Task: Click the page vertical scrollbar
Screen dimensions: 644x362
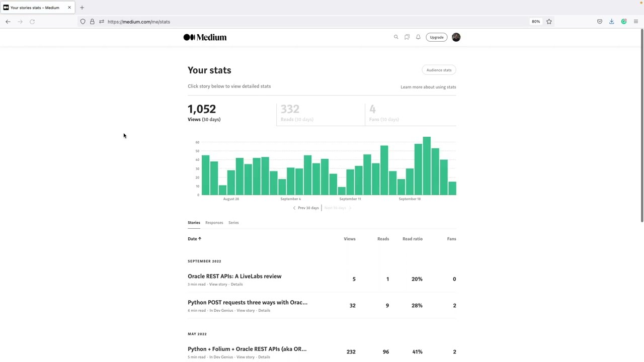Action: [x=642, y=126]
